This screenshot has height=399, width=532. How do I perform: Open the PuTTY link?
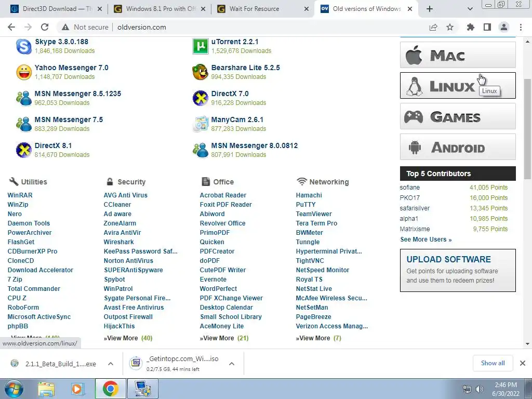click(305, 205)
